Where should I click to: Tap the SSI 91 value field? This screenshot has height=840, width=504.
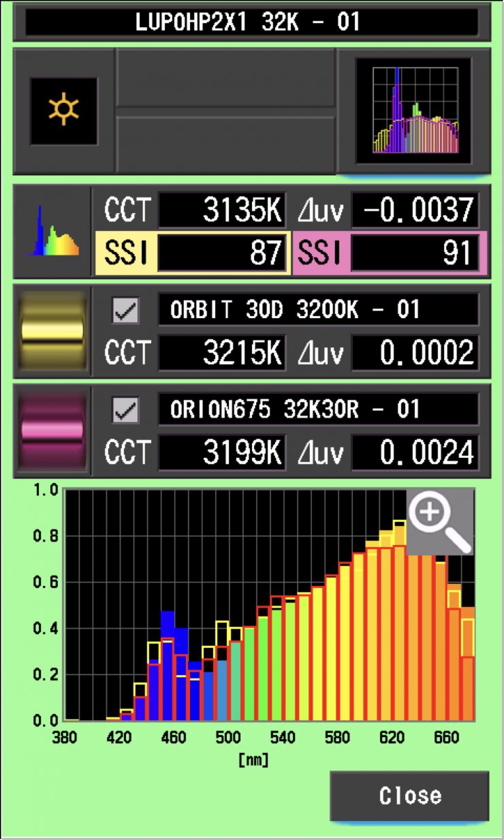[x=414, y=253]
